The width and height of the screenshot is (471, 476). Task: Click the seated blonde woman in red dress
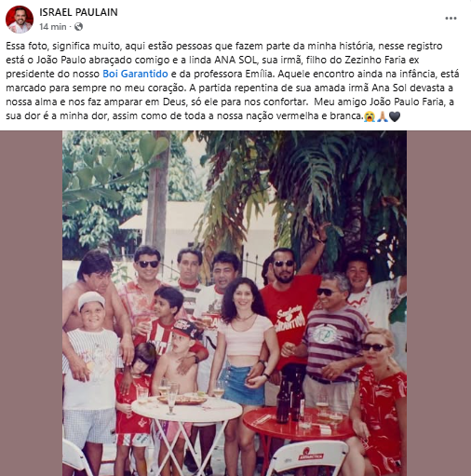[x=381, y=401]
